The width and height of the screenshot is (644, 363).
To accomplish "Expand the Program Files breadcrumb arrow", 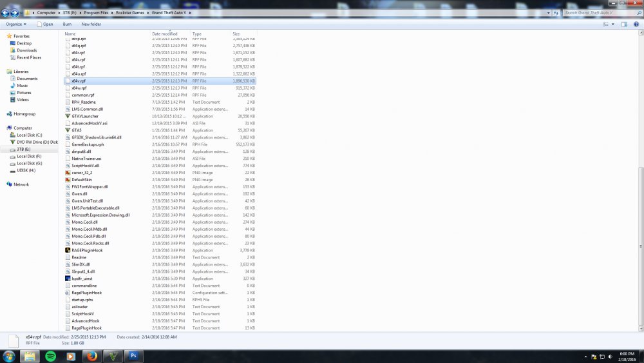I will pos(111,13).
